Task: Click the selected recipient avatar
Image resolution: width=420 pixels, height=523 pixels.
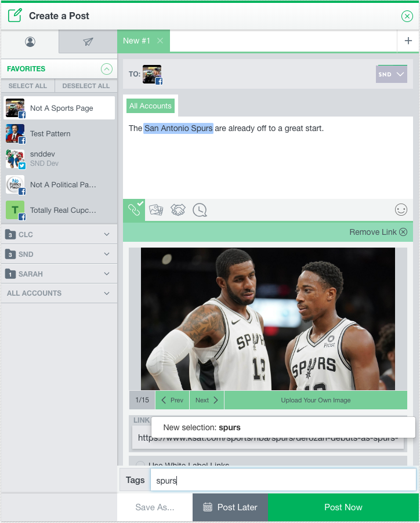Action: point(152,74)
